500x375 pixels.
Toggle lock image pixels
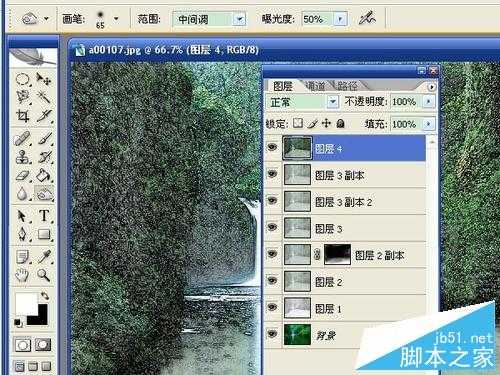click(x=312, y=123)
